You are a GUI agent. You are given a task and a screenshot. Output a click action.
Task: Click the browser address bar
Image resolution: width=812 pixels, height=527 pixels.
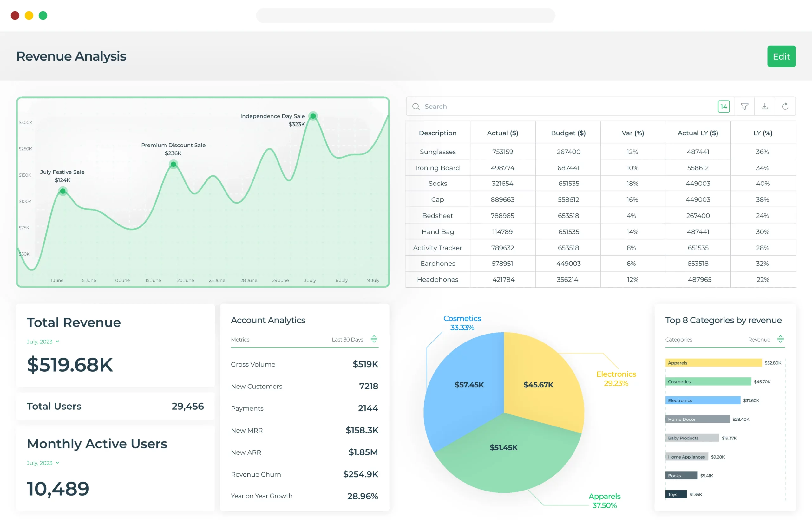[x=405, y=16]
